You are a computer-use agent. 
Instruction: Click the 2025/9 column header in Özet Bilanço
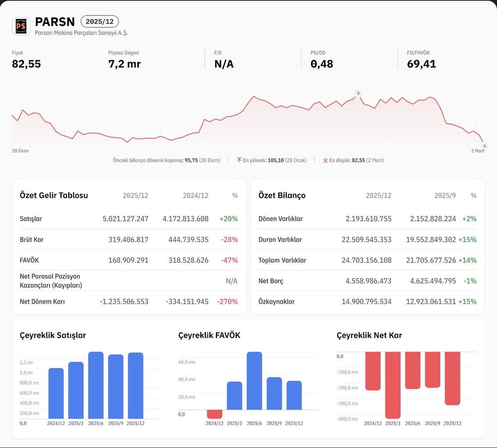445,196
